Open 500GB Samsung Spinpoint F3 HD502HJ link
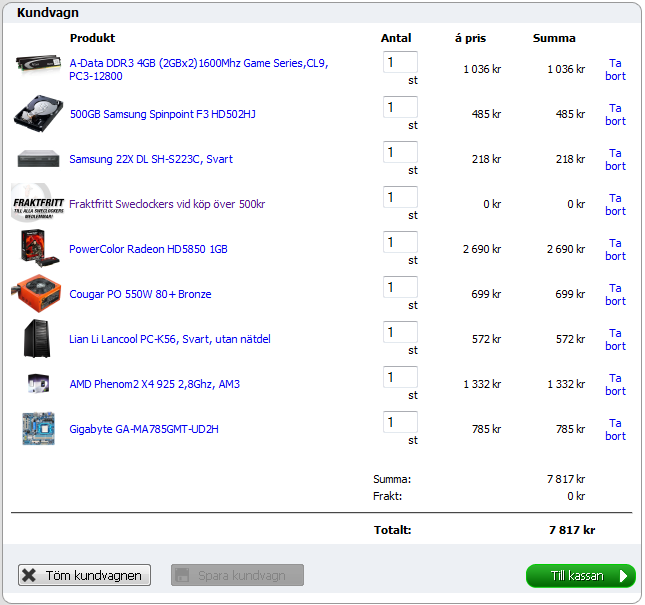The height and width of the screenshot is (605, 645). pyautogui.click(x=163, y=114)
